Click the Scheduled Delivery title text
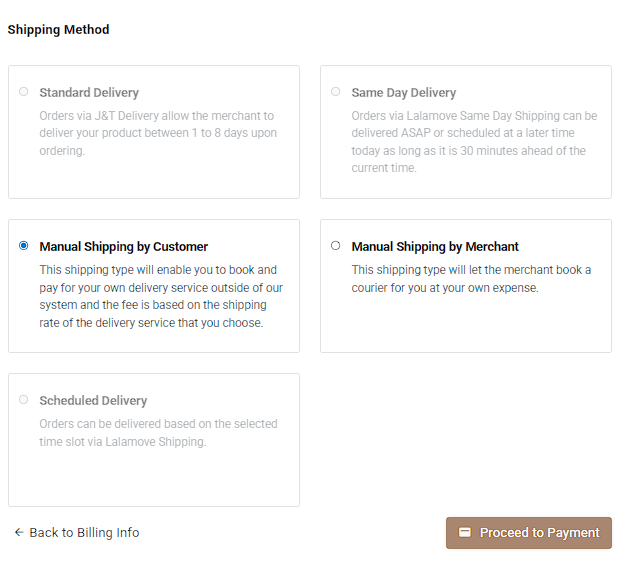Image resolution: width=625 pixels, height=564 pixels. click(93, 401)
